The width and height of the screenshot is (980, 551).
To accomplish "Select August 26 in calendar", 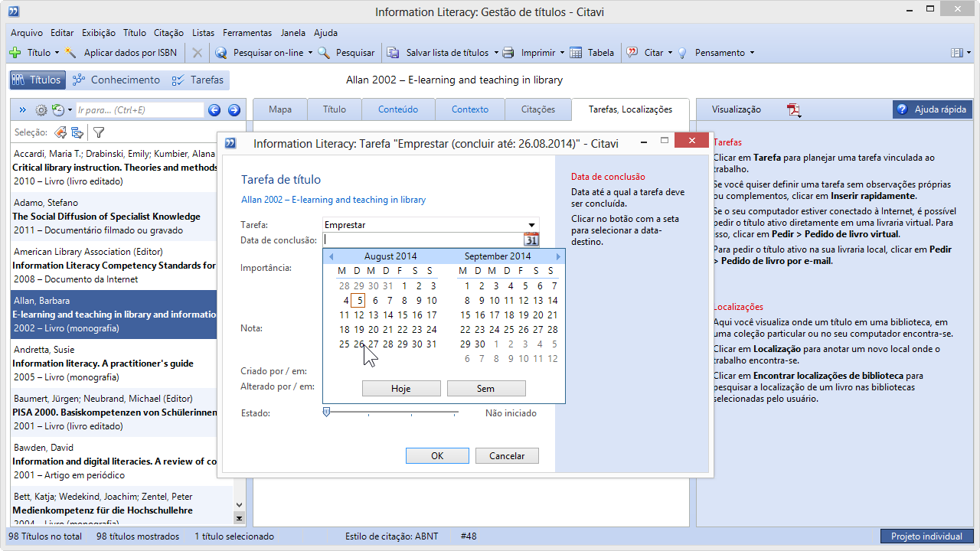I will pyautogui.click(x=359, y=344).
